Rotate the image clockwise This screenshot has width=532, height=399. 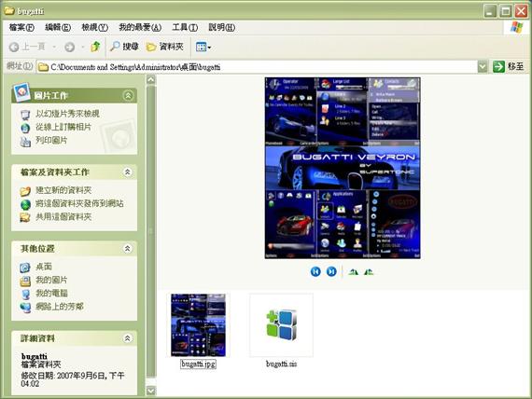coord(354,272)
